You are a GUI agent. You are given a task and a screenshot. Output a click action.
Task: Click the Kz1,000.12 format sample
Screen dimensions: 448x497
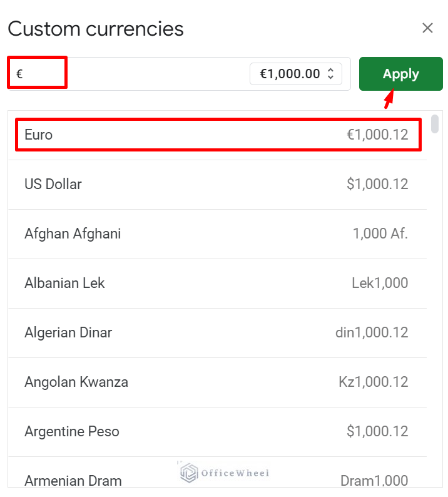(x=373, y=382)
